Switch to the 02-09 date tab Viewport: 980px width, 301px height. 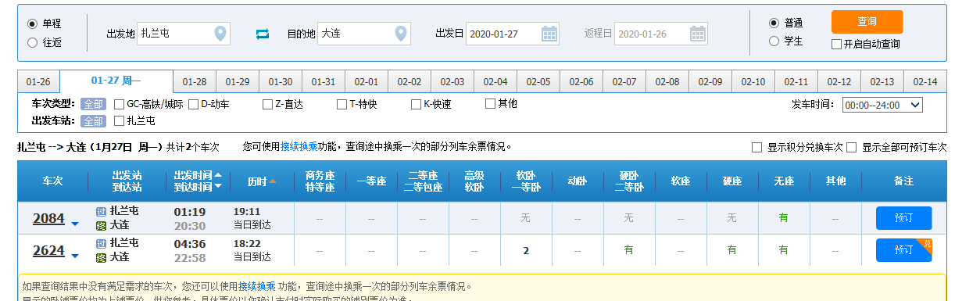(710, 82)
